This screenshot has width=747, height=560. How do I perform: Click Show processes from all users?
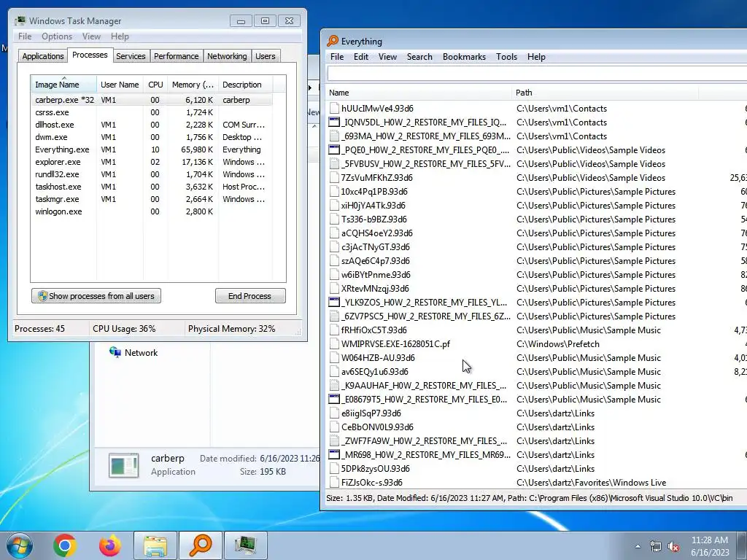tap(96, 296)
